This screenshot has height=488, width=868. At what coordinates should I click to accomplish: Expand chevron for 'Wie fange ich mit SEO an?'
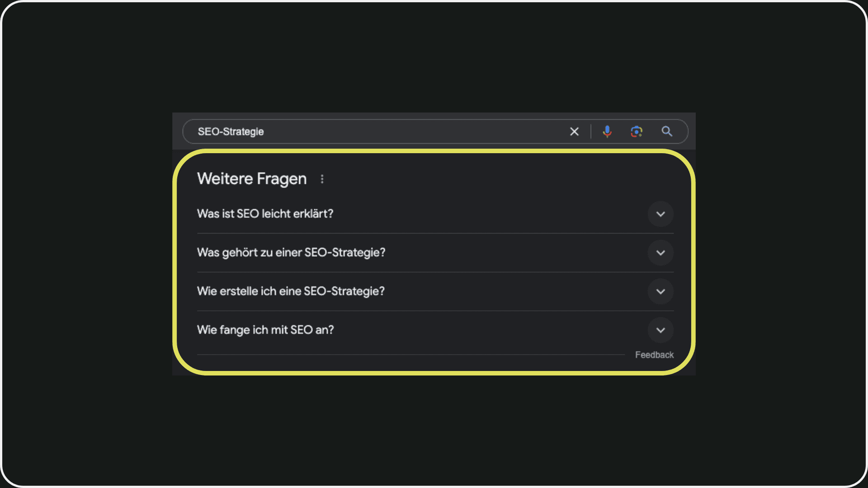pos(660,330)
